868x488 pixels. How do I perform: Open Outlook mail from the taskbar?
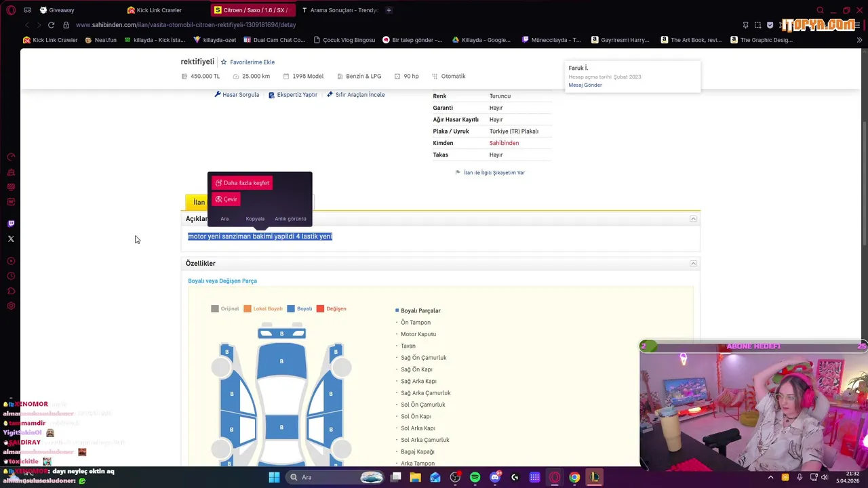435,477
